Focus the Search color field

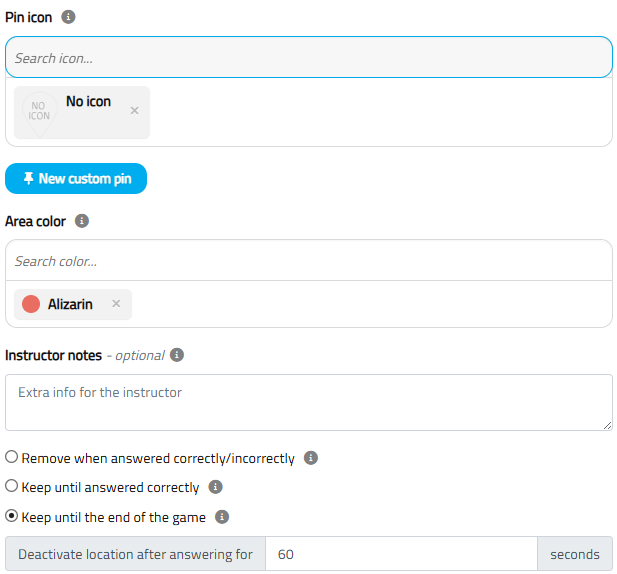(x=309, y=260)
